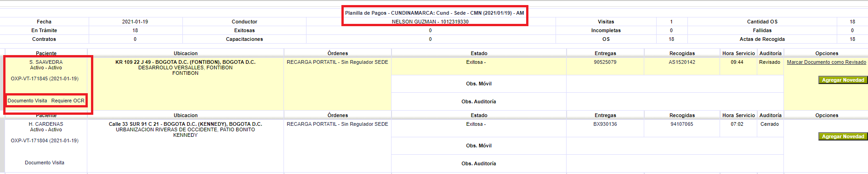Select address KR 109 22 J 49 - BOGOTA D.C.

point(185,62)
